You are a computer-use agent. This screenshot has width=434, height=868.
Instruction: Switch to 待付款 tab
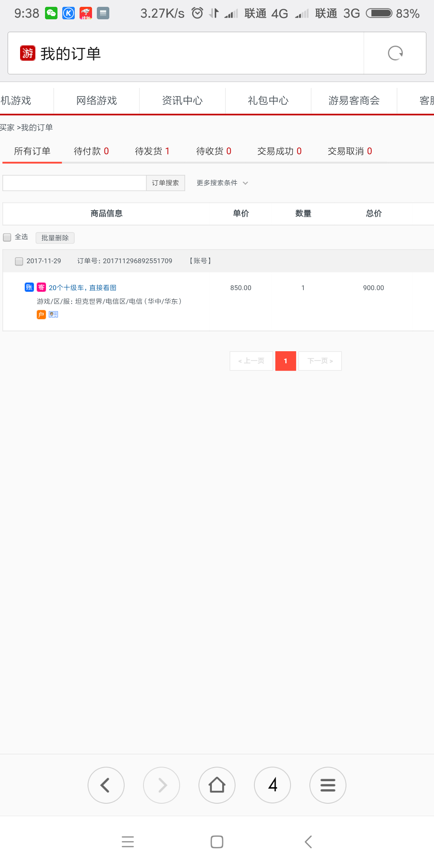tap(91, 151)
